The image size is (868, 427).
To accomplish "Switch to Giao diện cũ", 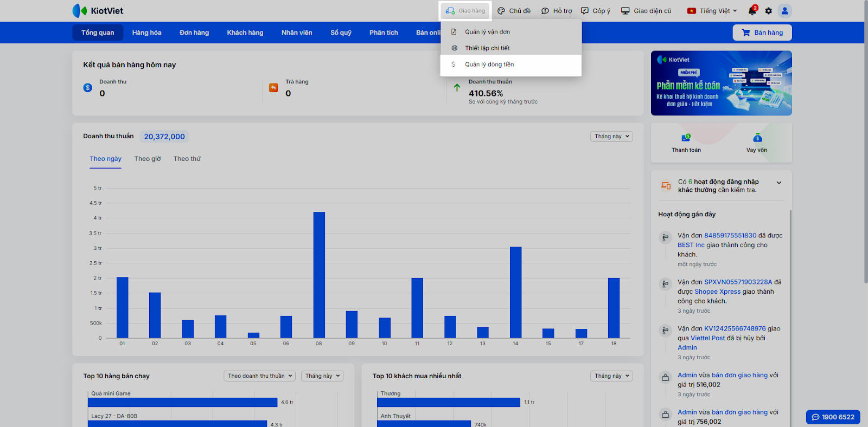I will point(646,11).
